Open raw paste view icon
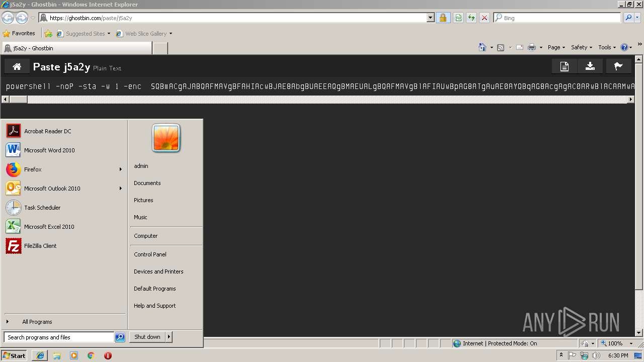 [x=564, y=66]
